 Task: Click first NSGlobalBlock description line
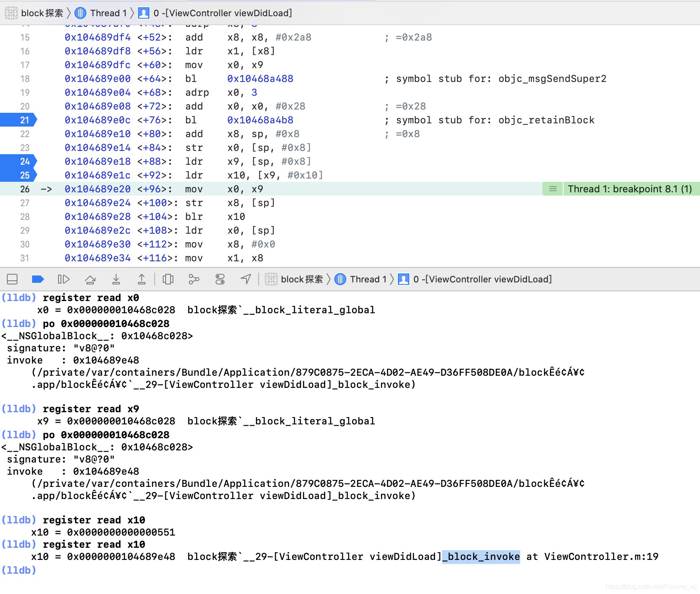coord(97,336)
